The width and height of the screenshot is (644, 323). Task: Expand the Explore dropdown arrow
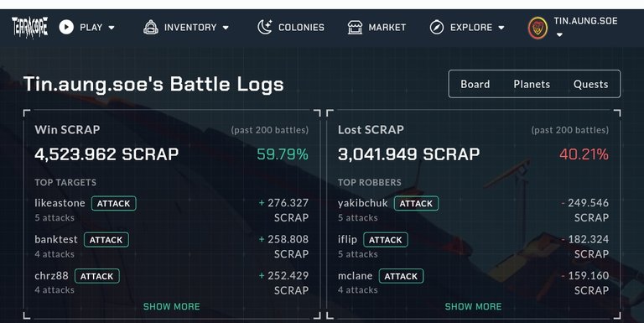(501, 28)
